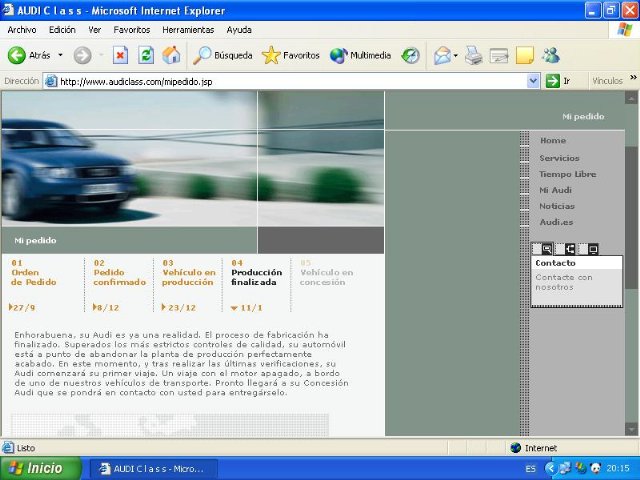Open the Edición menu

pos(62,30)
